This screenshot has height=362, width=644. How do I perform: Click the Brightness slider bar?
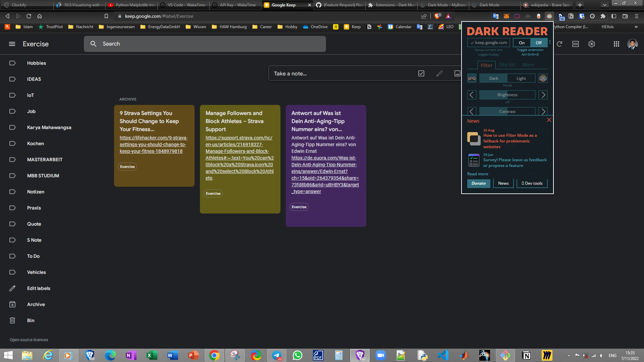[x=507, y=95]
